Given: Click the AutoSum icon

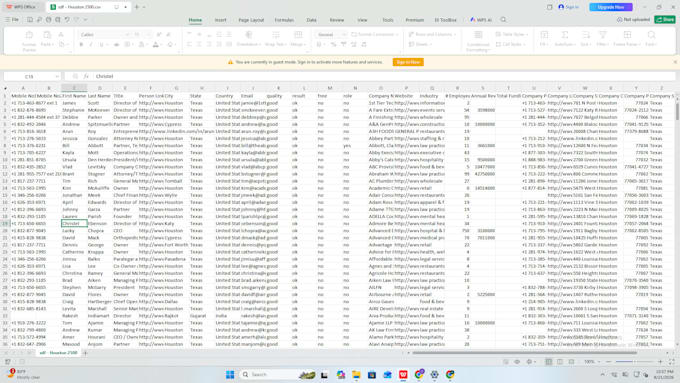Looking at the screenshot, I should pyautogui.click(x=565, y=35).
